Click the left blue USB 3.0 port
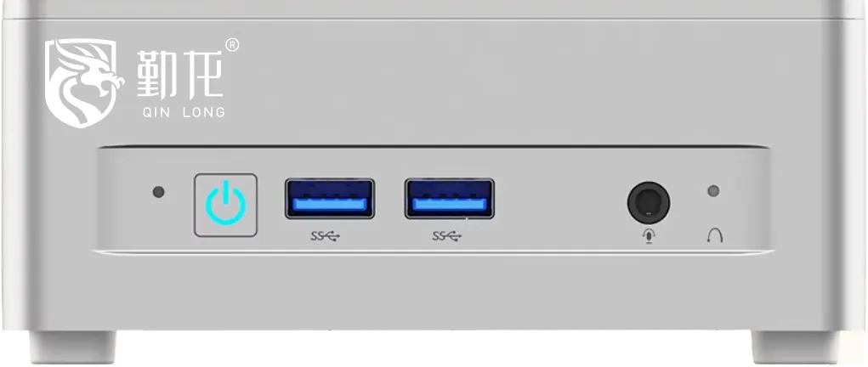This screenshot has height=367, width=868. click(x=329, y=198)
